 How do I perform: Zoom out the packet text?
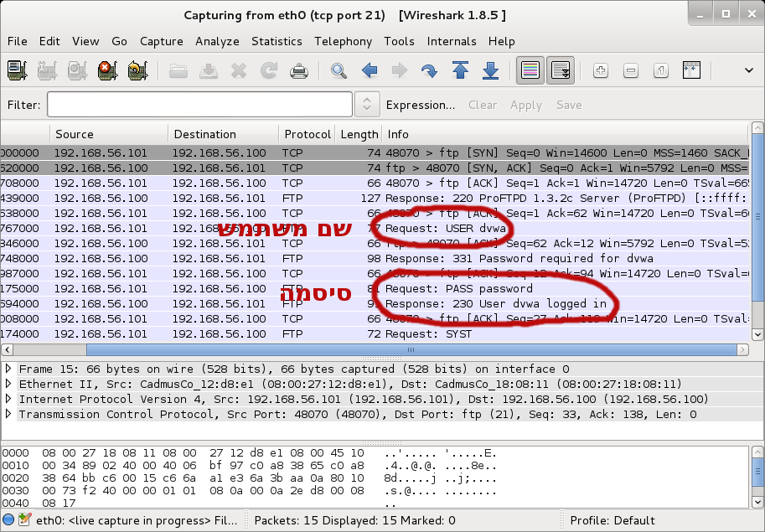631,70
